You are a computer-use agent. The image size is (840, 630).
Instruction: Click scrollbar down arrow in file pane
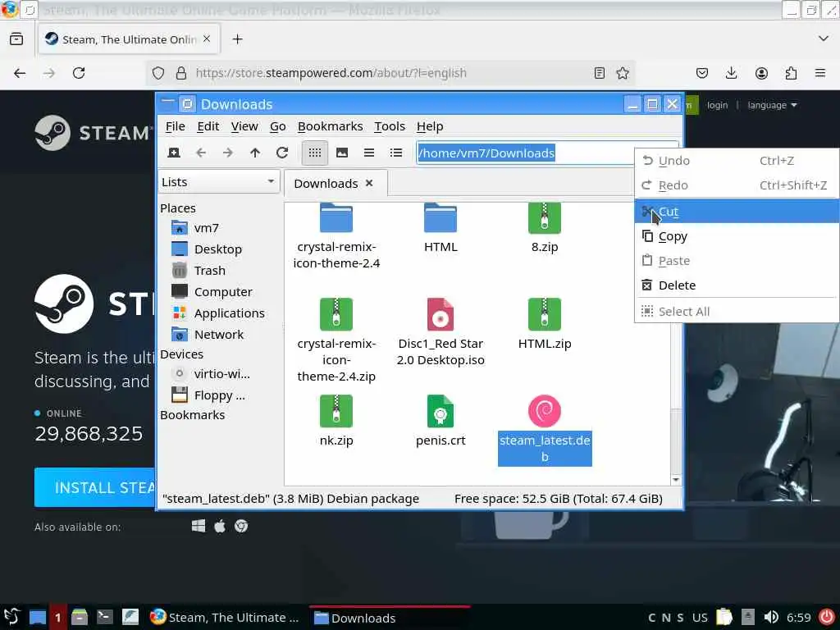point(676,479)
